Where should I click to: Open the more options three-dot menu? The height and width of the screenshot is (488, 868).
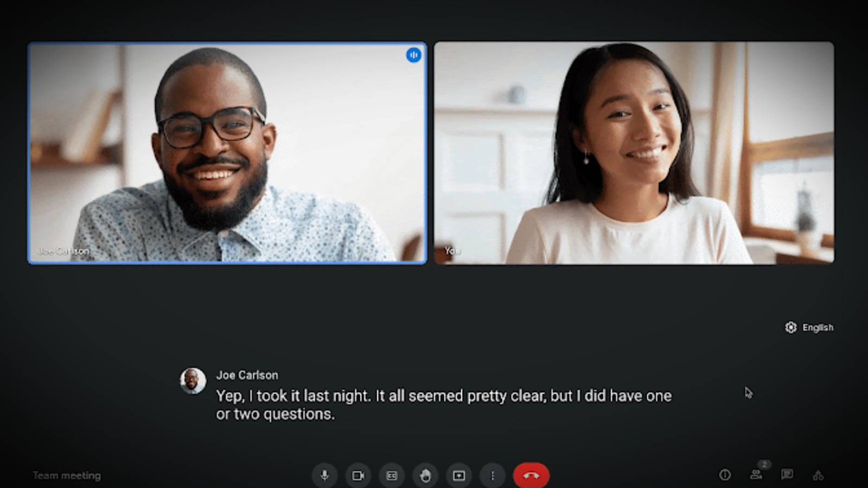pos(493,476)
